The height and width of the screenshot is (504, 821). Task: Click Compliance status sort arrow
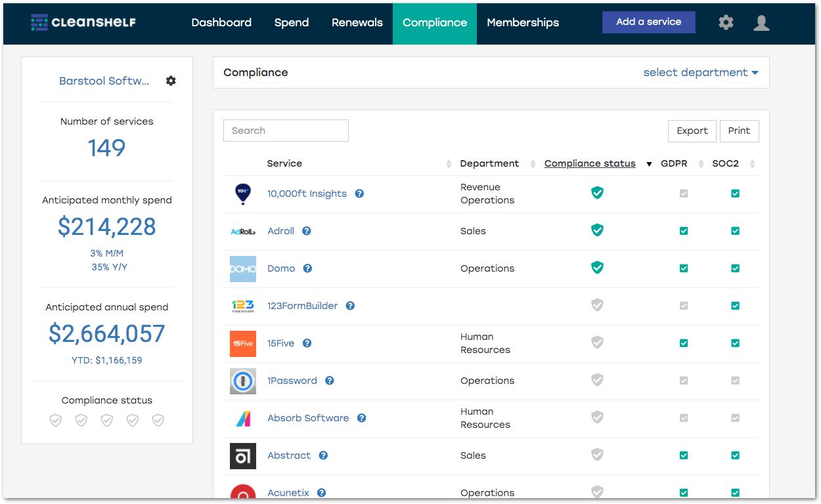pos(649,164)
